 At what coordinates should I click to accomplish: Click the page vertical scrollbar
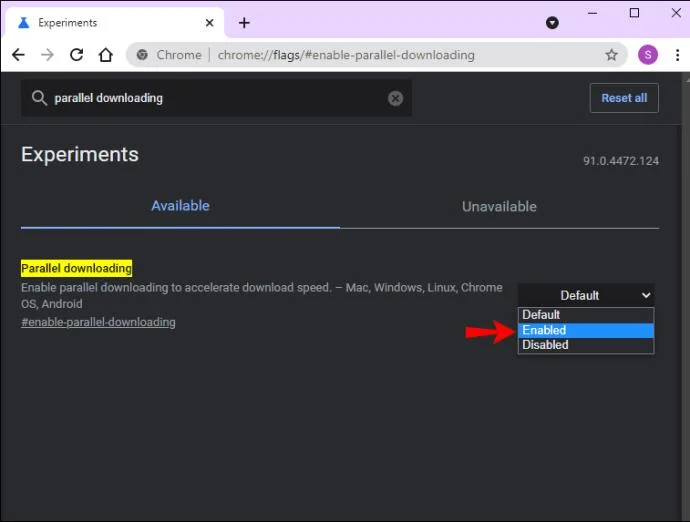pos(686,297)
